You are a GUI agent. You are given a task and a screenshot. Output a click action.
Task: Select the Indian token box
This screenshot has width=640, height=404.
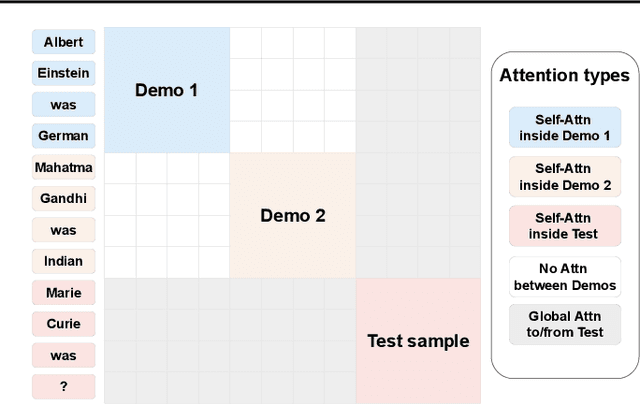(63, 262)
